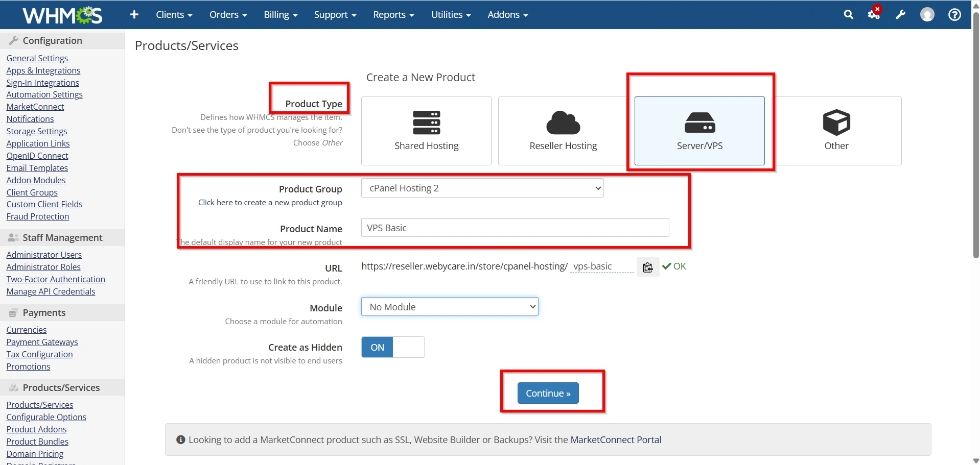Open the Clients menu
The image size is (980, 465).
coord(174,15)
